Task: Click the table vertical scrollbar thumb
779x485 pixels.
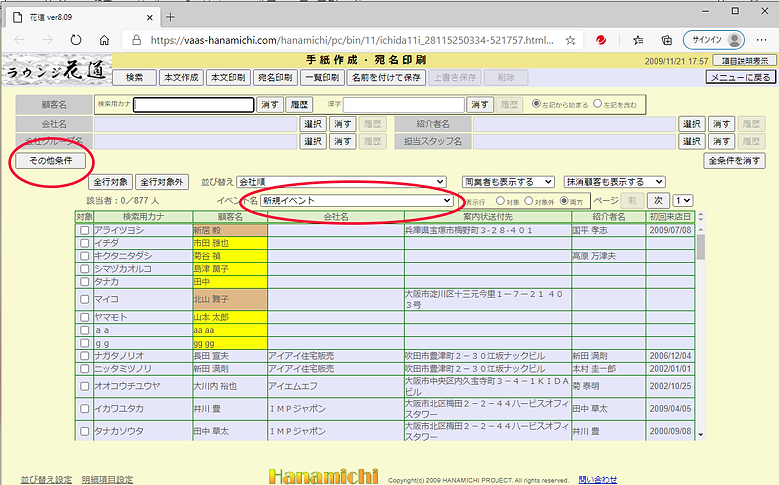Action: pos(701,247)
